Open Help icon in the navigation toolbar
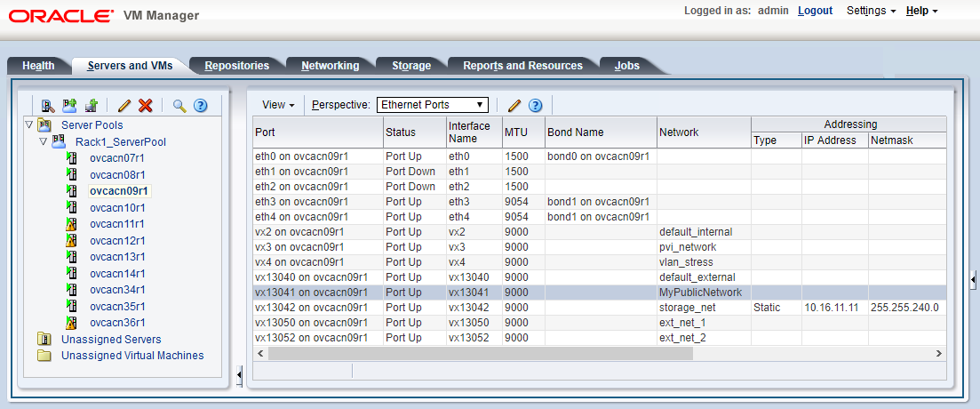This screenshot has height=409, width=980. (200, 106)
